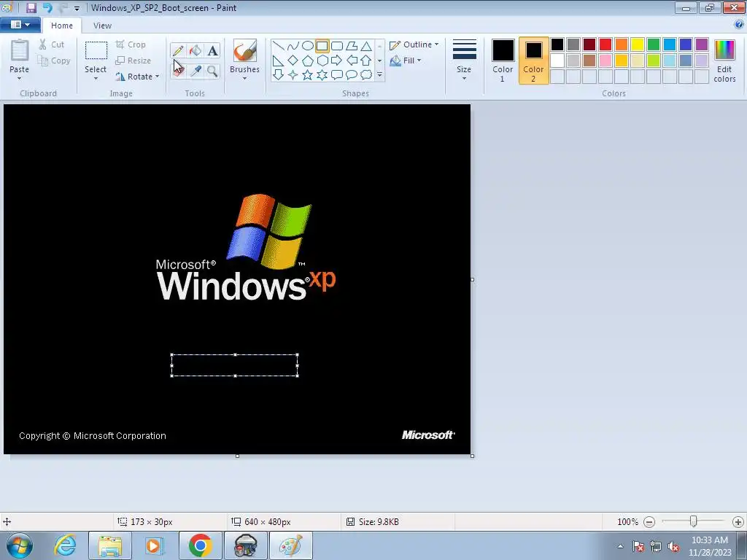Choose the Six-point star shape
Screen dimensions: 747x560
[x=322, y=75]
